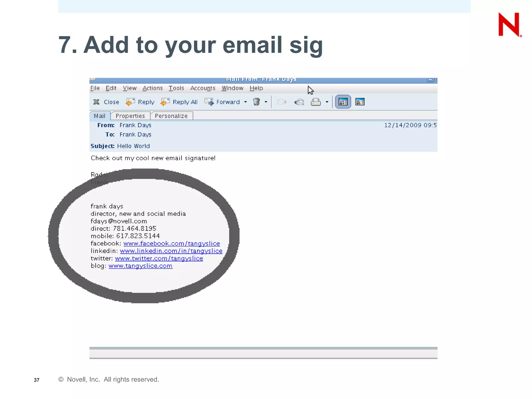Click the minimize button in title bar
Screen dimensions: 532x399
430,79
